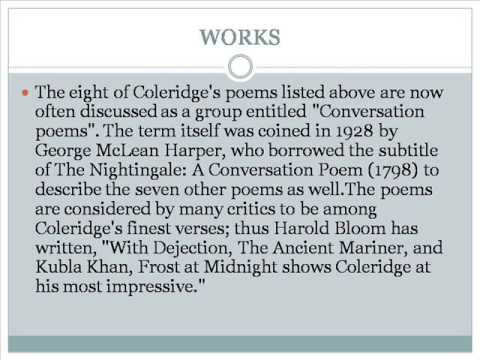Click the phrase "Frost at Midnight"
Screen dimensions: 480x360
click(207, 267)
